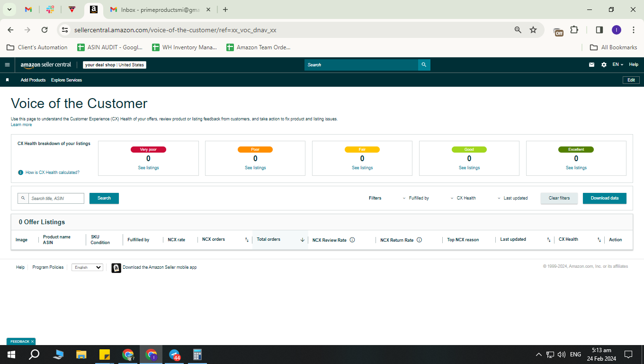
Task: Click the extension icon labeled Off
Action: (558, 31)
